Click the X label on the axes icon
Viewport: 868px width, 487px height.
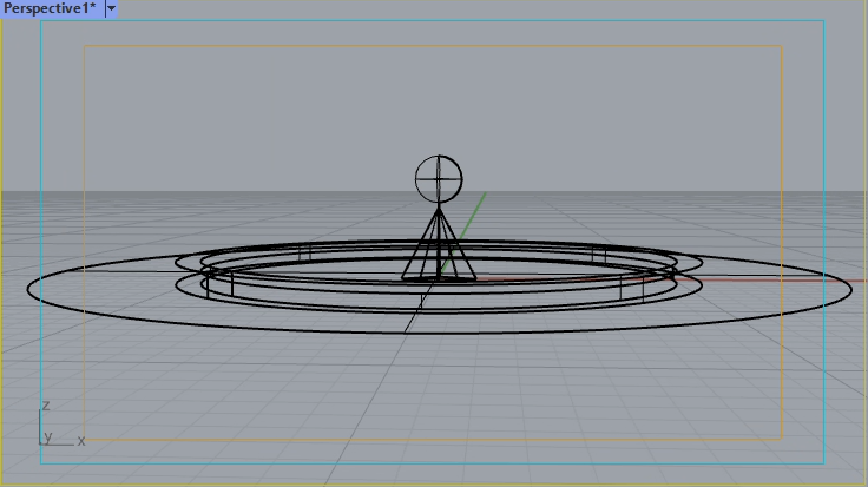(x=81, y=441)
